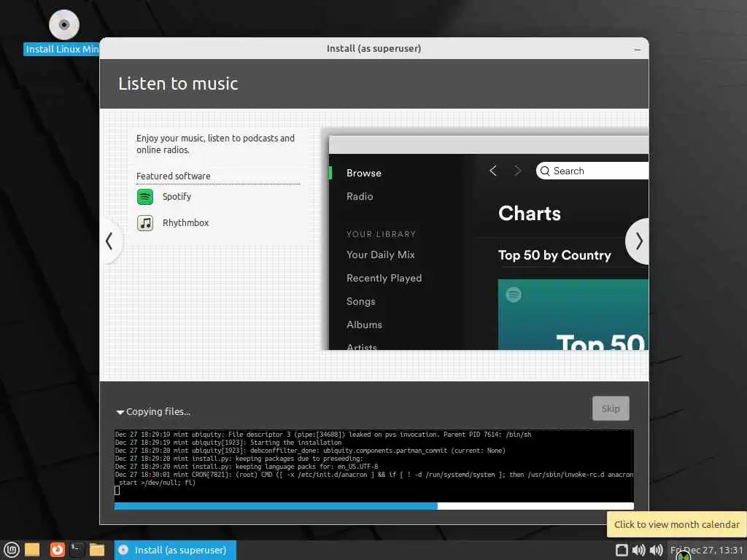This screenshot has width=747, height=560.
Task: Click the installer window title bar
Action: tap(374, 48)
